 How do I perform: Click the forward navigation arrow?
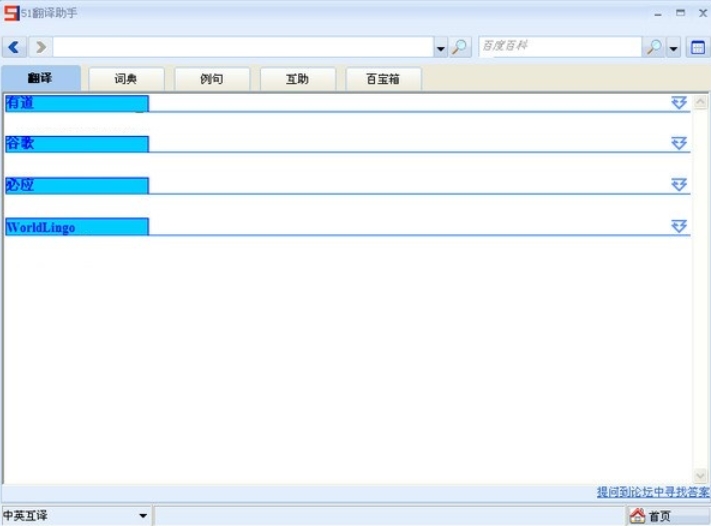point(40,47)
